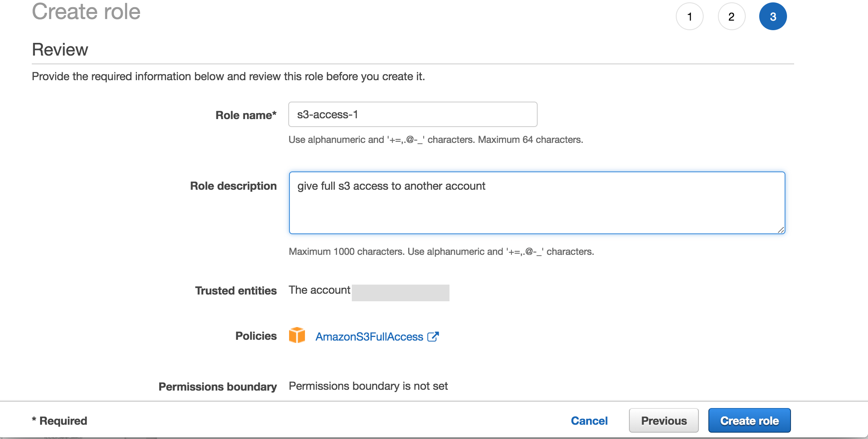Click the Role name label
The width and height of the screenshot is (868, 439).
(x=246, y=115)
